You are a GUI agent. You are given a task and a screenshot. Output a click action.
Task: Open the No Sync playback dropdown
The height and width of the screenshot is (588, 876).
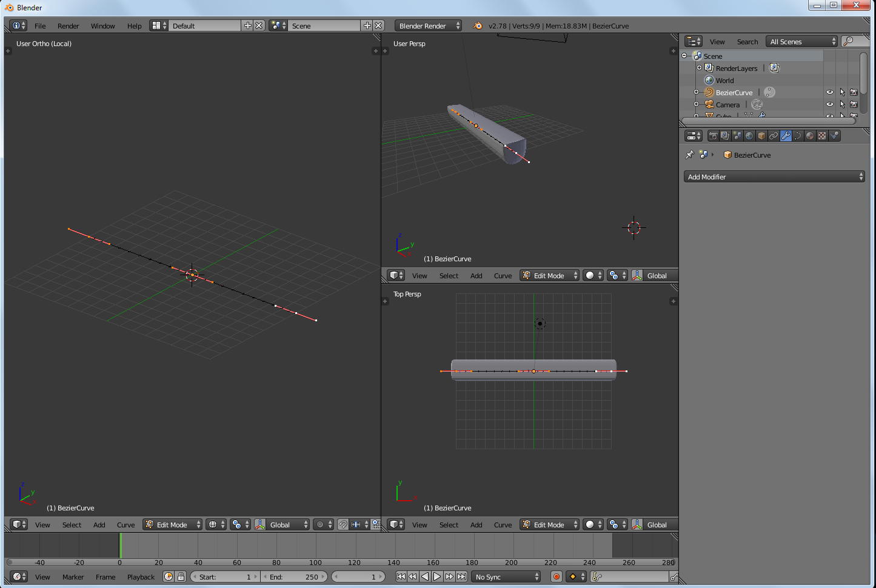506,576
